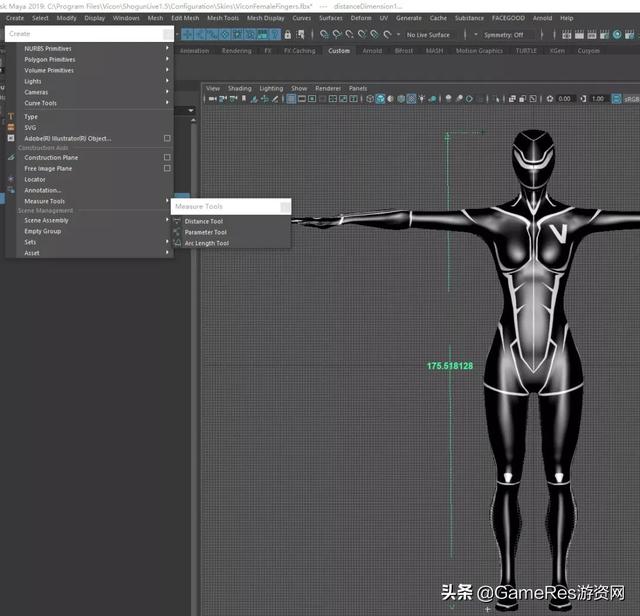
Task: Enable snap to grids magnet
Action: point(324,35)
